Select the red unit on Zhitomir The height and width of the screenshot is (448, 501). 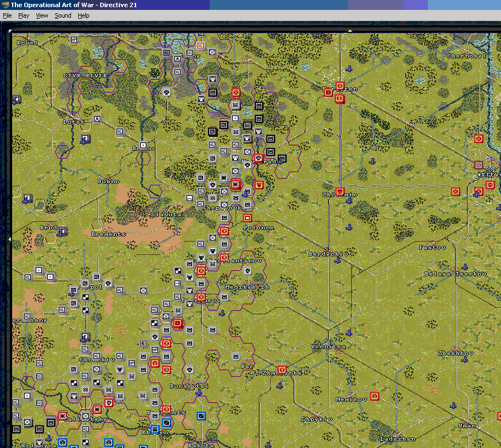tap(340, 192)
